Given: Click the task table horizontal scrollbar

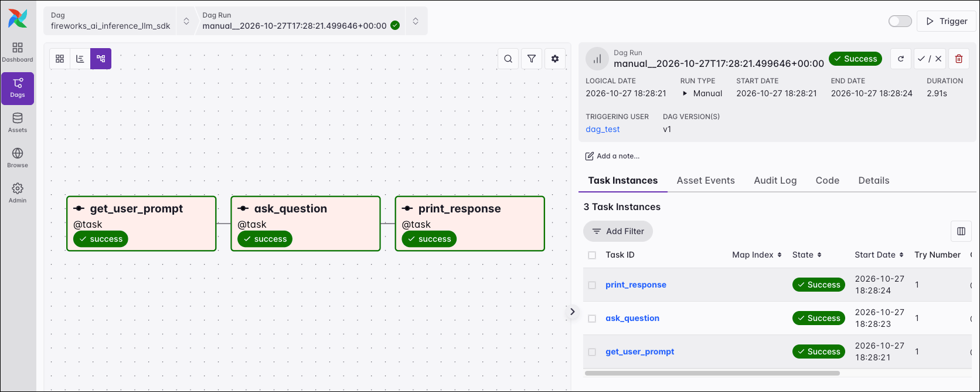Looking at the screenshot, I should (712, 373).
